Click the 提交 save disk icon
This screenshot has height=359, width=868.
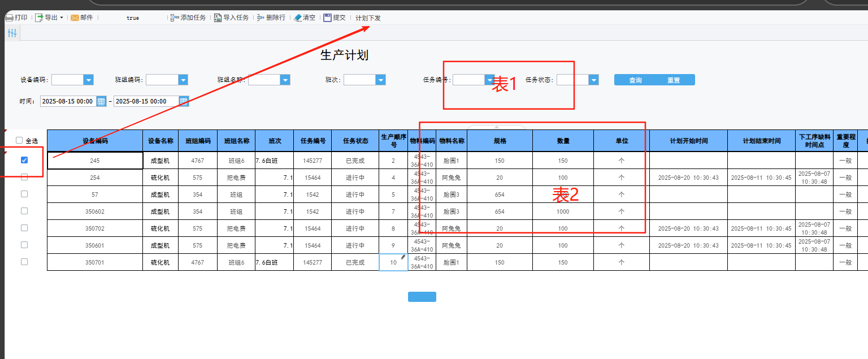(x=327, y=18)
